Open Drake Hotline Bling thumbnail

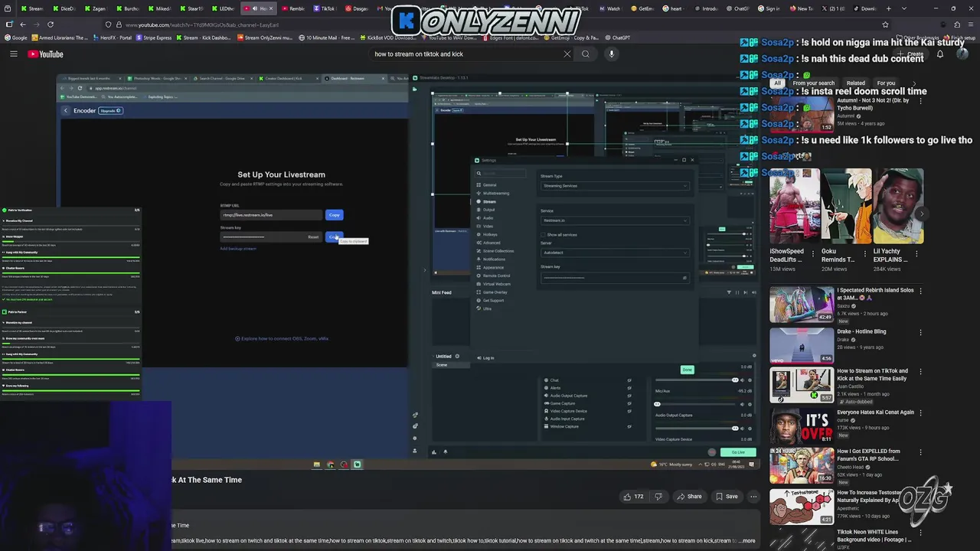coord(802,345)
